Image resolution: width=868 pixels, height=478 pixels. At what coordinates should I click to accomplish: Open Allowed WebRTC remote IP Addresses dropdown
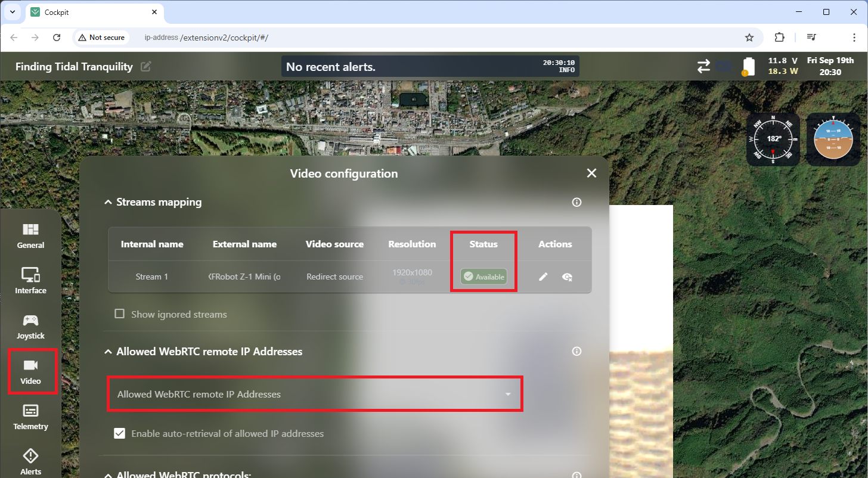[x=314, y=394]
